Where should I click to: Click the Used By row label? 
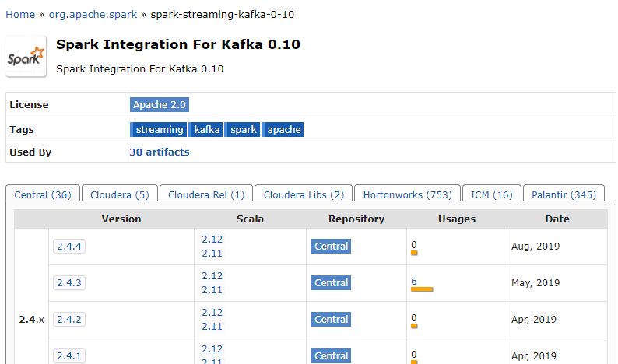30,152
